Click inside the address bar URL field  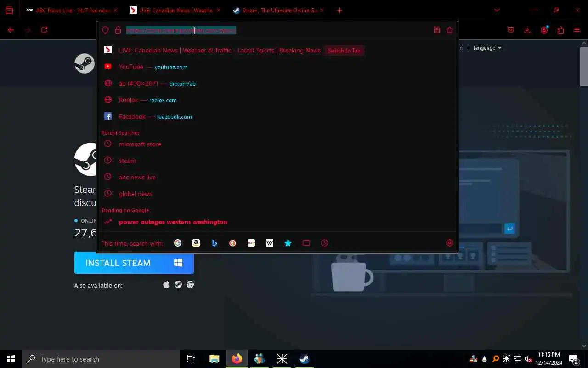277,30
